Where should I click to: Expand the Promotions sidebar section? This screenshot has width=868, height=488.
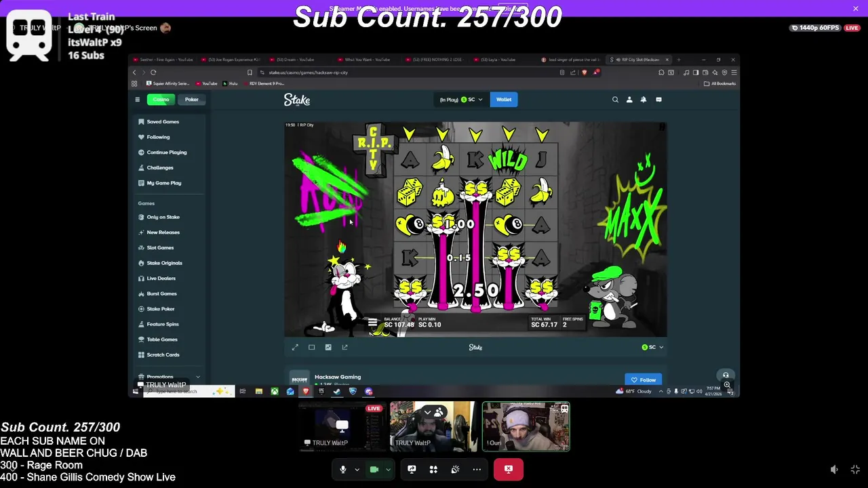(169, 377)
